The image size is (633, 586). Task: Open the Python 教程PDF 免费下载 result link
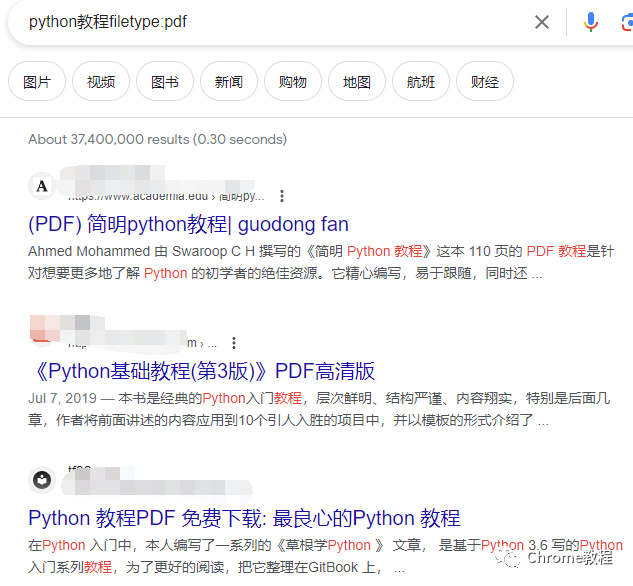coord(244,518)
